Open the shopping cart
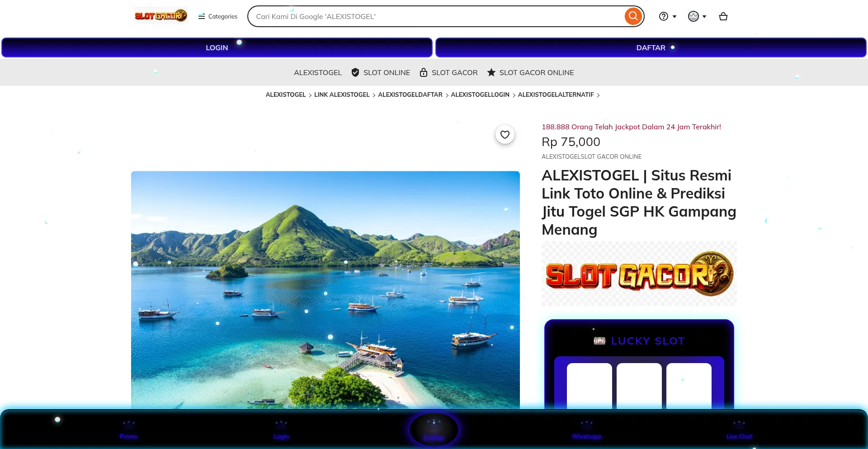 coord(723,16)
